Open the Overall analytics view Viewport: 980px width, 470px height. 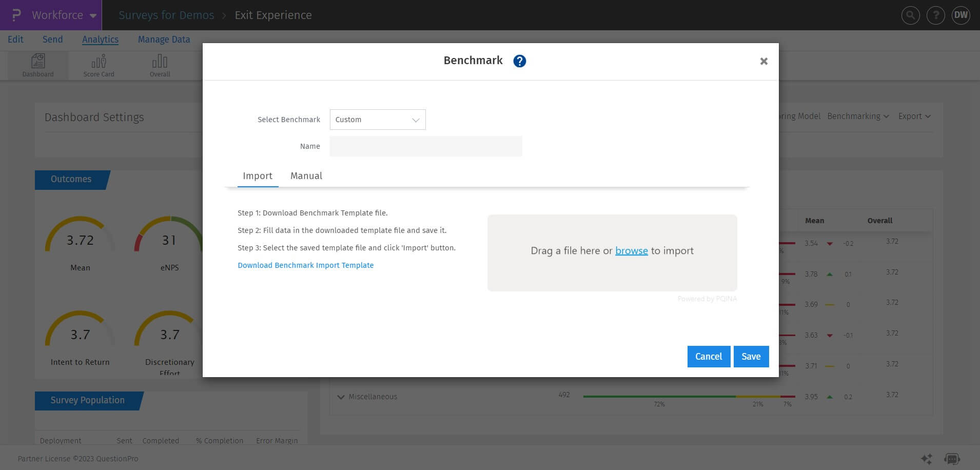pyautogui.click(x=160, y=65)
